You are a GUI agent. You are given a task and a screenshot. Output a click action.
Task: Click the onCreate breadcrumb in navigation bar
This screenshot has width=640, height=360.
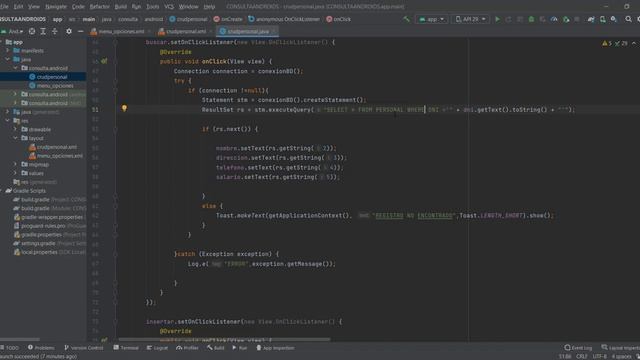click(228, 19)
